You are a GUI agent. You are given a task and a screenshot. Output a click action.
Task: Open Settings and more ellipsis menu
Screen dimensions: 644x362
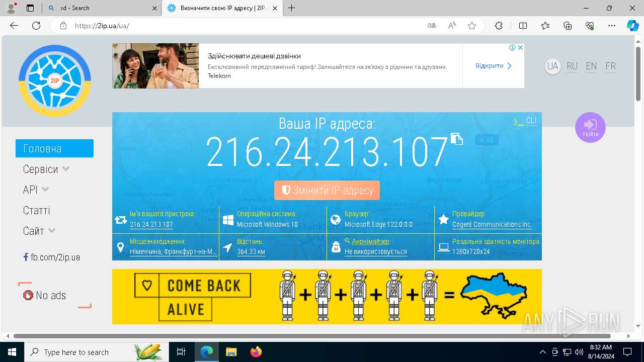(x=612, y=26)
